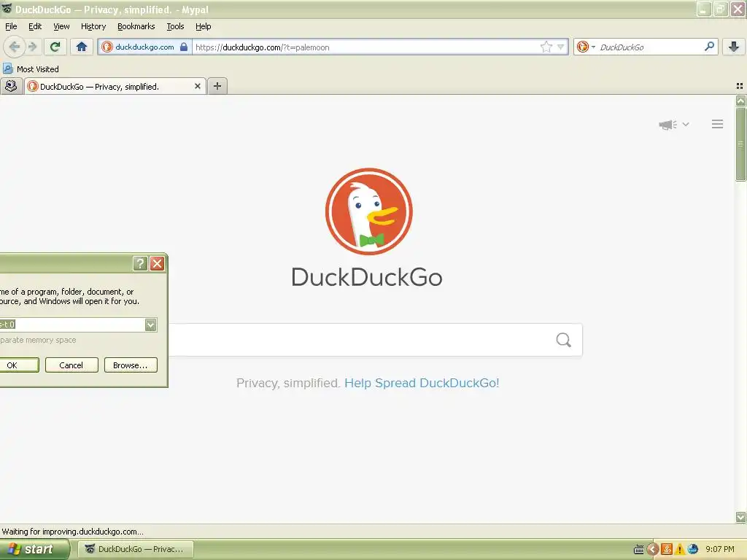Click the raccoon icon left of the tab
The height and width of the screenshot is (560, 747).
[11, 86]
